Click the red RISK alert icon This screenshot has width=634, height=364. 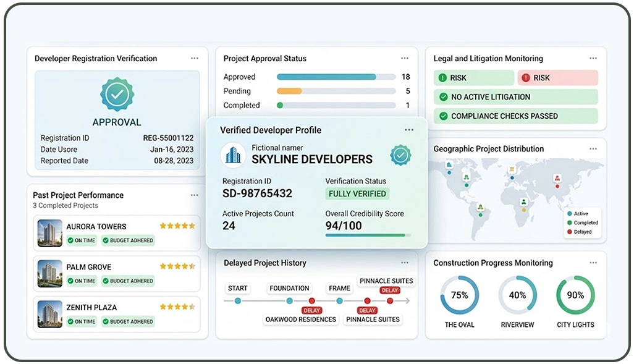(526, 78)
